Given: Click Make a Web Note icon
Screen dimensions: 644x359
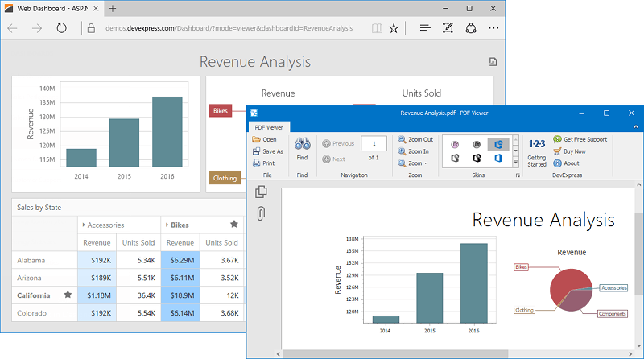Looking at the screenshot, I should [x=448, y=28].
